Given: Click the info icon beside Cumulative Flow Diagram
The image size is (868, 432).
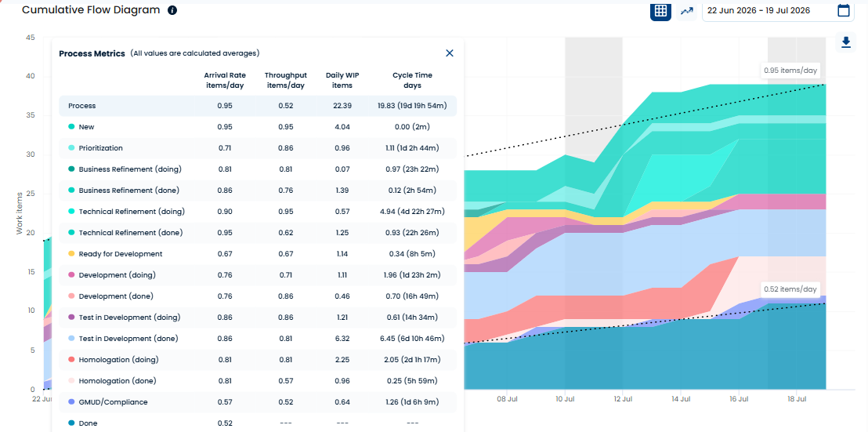Looking at the screenshot, I should click(x=172, y=10).
